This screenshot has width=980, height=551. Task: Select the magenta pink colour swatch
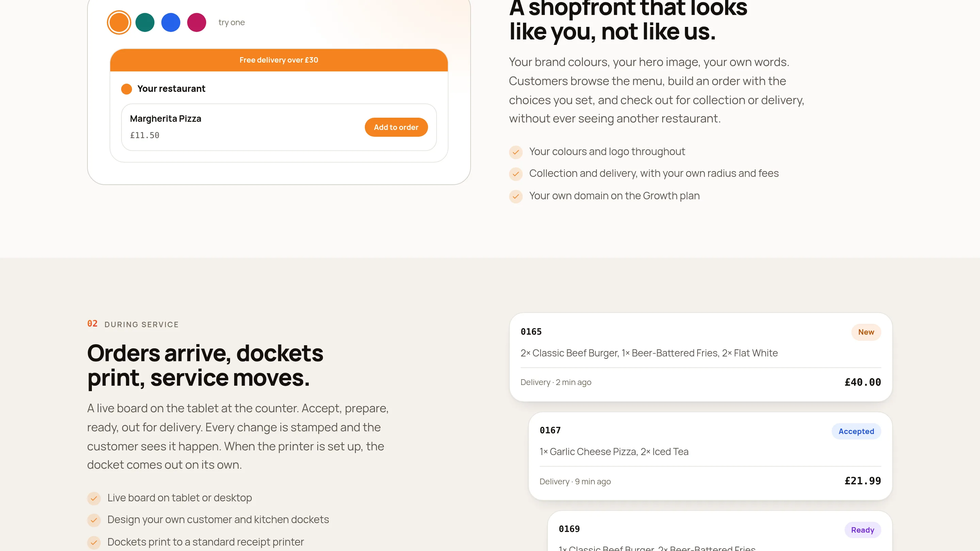point(197,22)
